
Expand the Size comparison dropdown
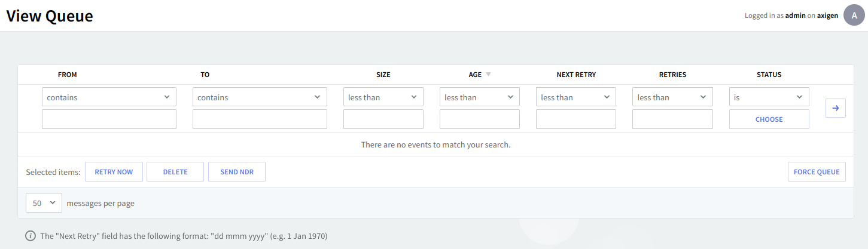(383, 97)
